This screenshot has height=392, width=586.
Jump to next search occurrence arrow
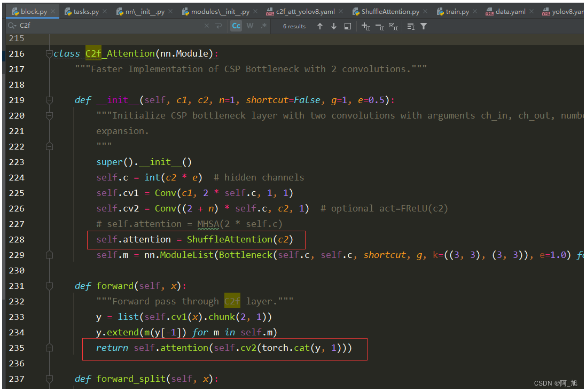coord(334,26)
